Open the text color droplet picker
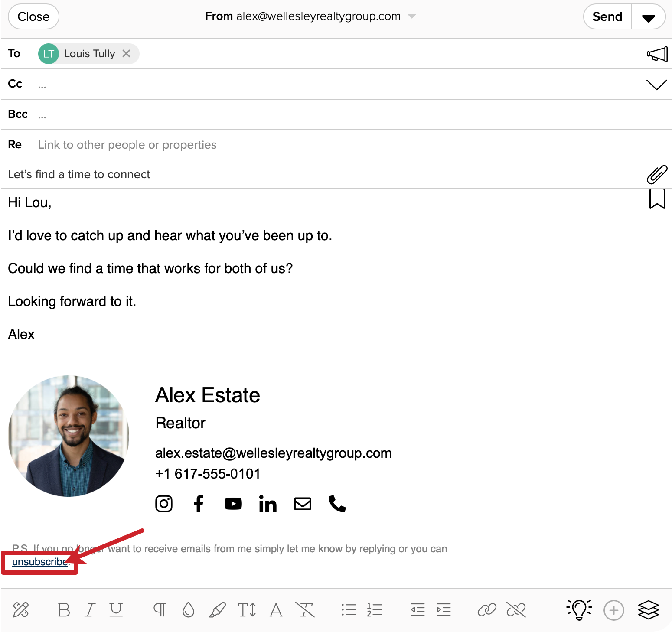672x632 pixels. pos(187,610)
